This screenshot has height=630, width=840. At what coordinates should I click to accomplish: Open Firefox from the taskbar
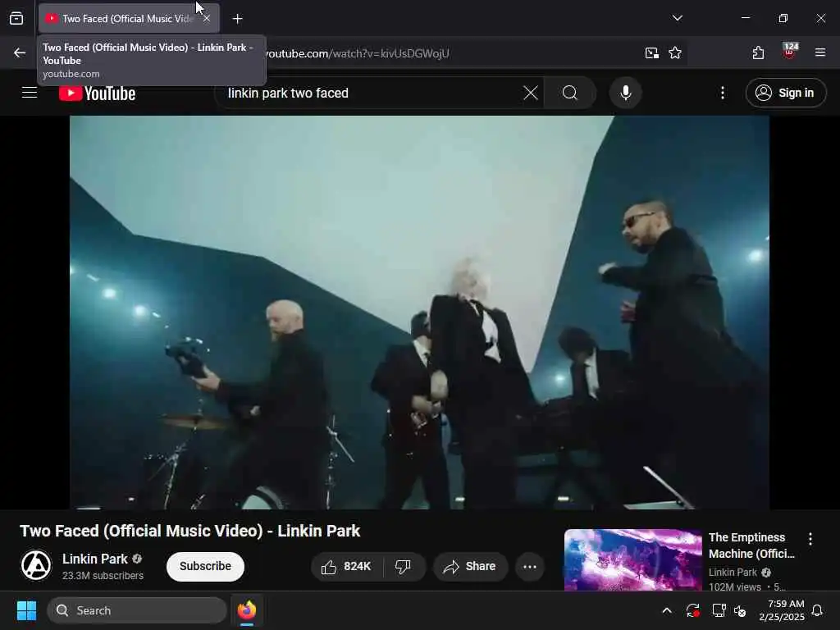click(246, 610)
